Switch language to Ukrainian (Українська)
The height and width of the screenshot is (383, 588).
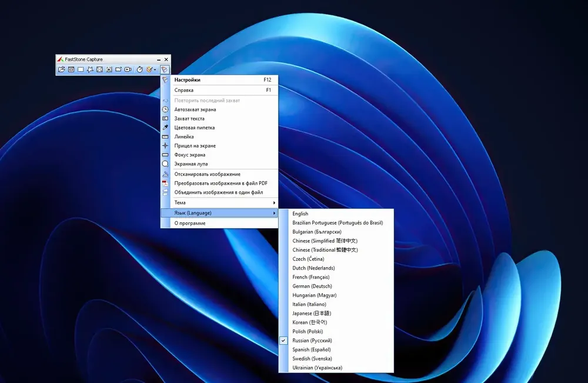point(336,368)
